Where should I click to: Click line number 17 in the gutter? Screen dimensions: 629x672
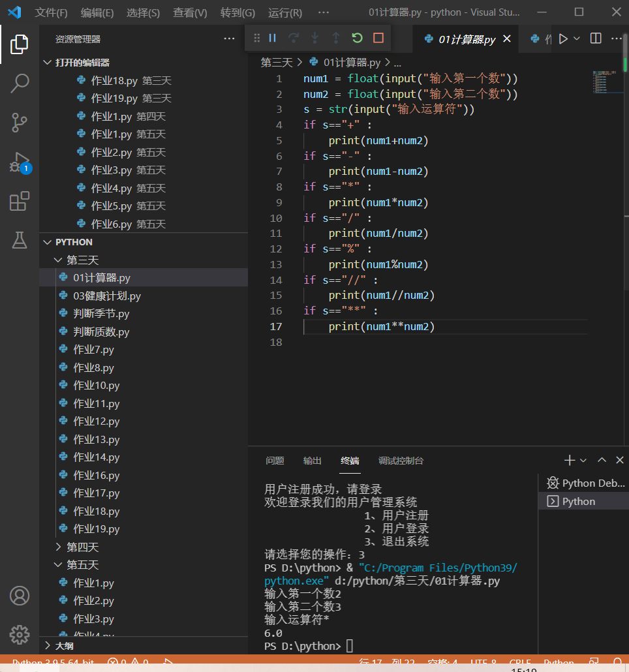point(276,327)
